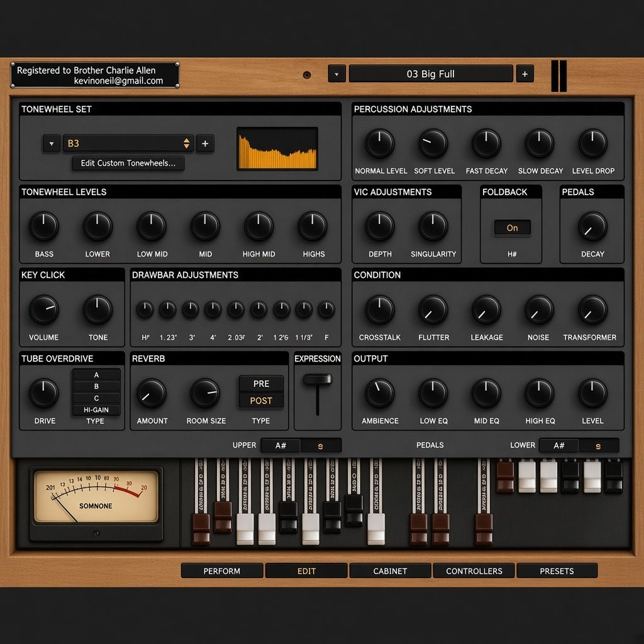This screenshot has height=644, width=644.
Task: Open the Upper A# key selector
Action: pyautogui.click(x=280, y=445)
